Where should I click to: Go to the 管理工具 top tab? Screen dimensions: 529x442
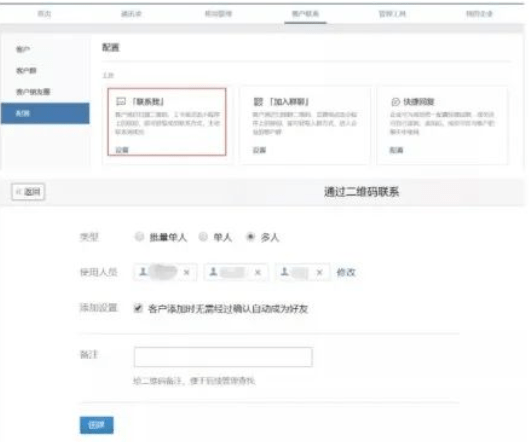point(392,14)
